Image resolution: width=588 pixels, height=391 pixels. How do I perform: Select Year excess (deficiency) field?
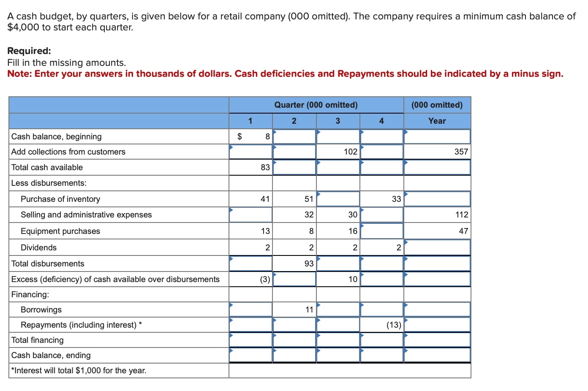(437, 279)
